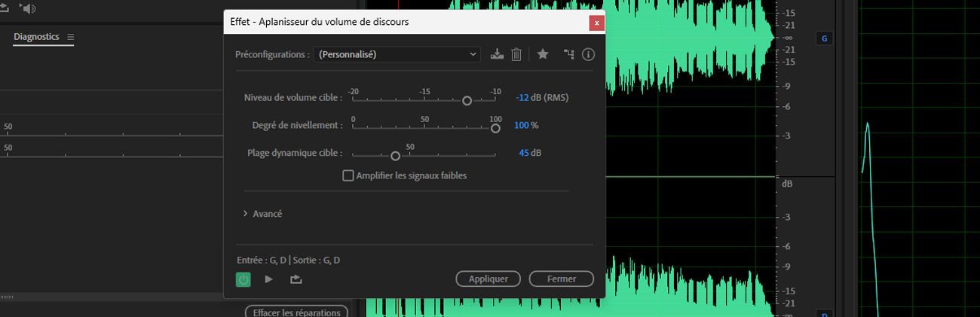Select the 45 dB dynamic range value
The width and height of the screenshot is (980, 317).
point(524,153)
